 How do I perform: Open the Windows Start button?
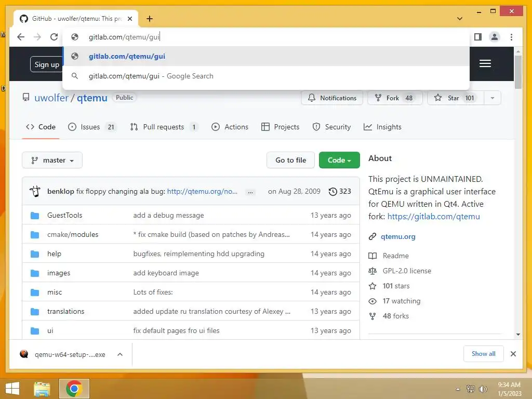tap(12, 389)
